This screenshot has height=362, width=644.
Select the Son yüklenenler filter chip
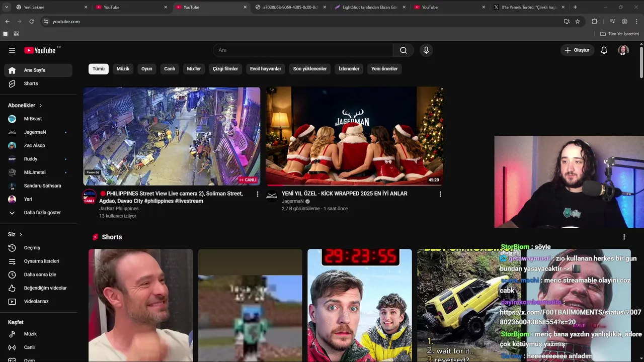click(310, 69)
